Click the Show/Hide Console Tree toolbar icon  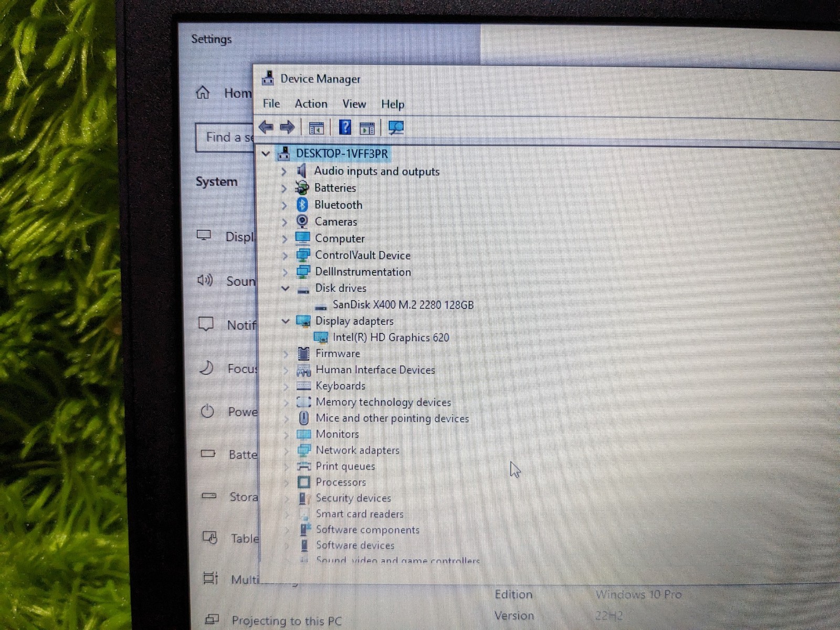[317, 128]
